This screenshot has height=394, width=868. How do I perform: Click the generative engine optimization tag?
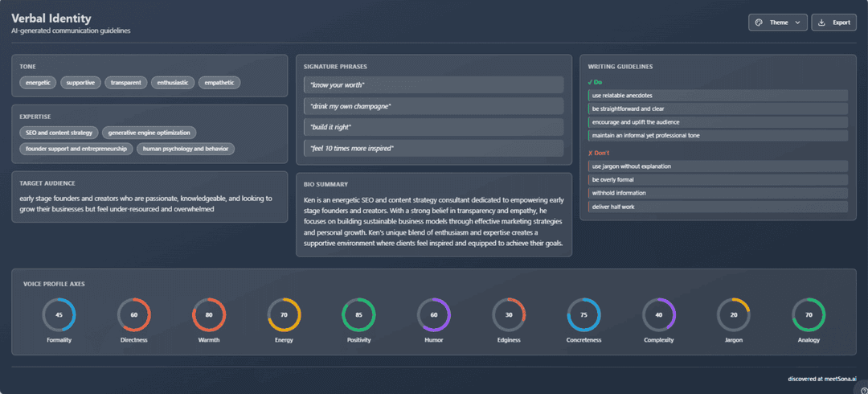149,133
